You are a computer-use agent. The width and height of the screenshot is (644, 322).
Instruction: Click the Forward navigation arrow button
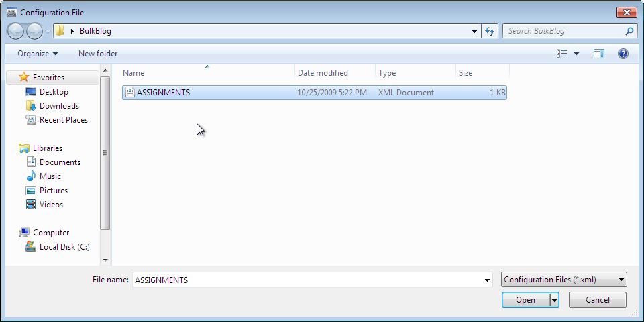point(34,32)
